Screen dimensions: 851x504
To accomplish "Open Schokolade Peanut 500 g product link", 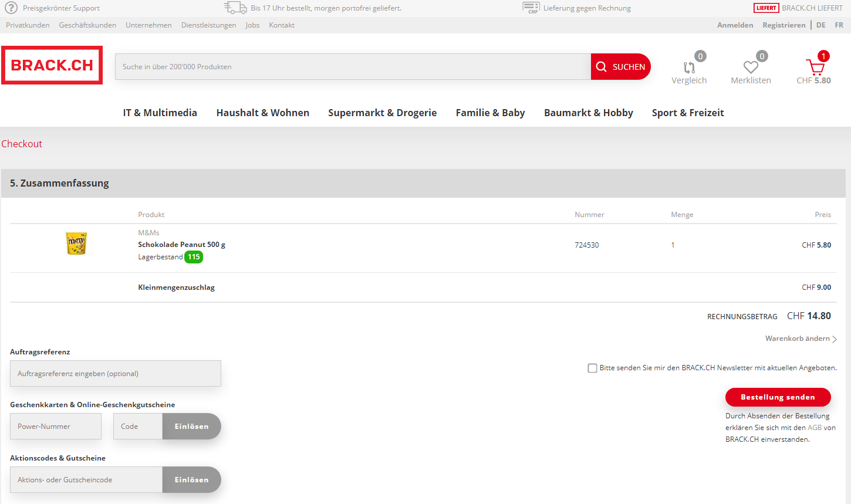I will pos(181,245).
